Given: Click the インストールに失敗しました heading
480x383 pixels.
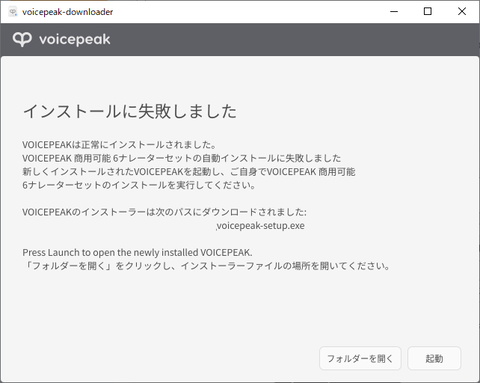Looking at the screenshot, I should (130, 111).
